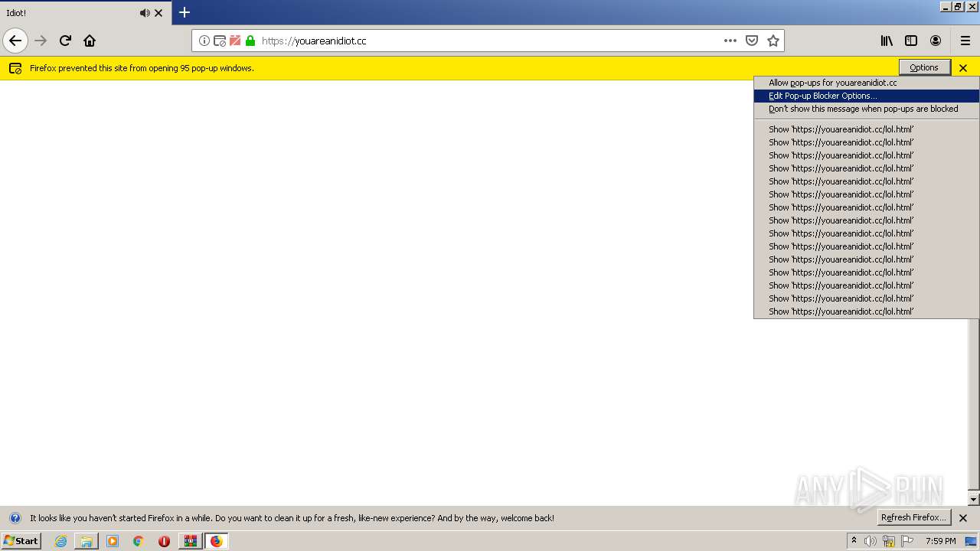Image resolution: width=980 pixels, height=551 pixels.
Task: Open the volume speaker tray icon
Action: [x=871, y=541]
